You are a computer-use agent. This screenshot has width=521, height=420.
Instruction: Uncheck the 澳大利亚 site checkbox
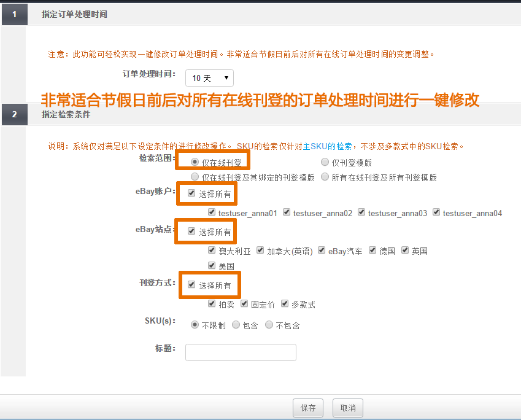(x=212, y=250)
